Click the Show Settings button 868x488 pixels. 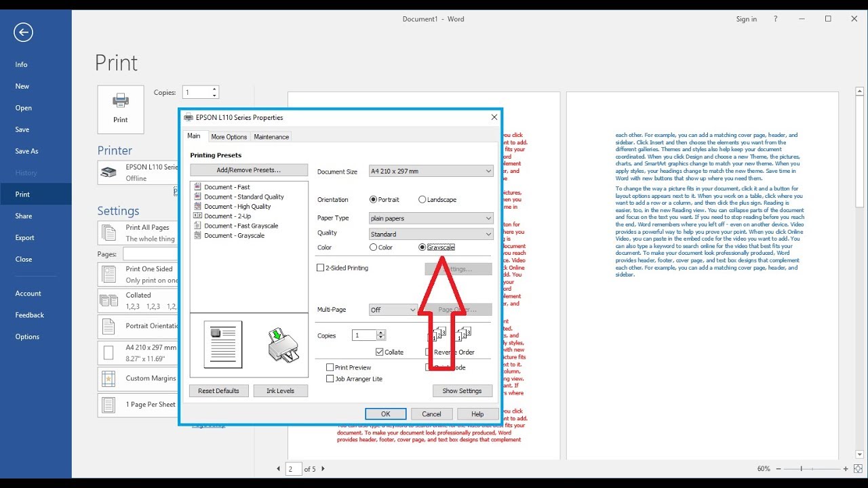tap(462, 391)
